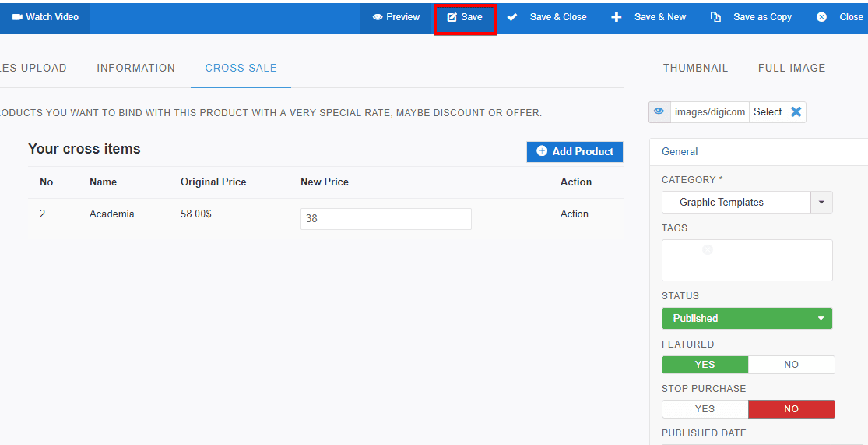
Task: Click the Save & New plus icon
Action: pos(617,17)
